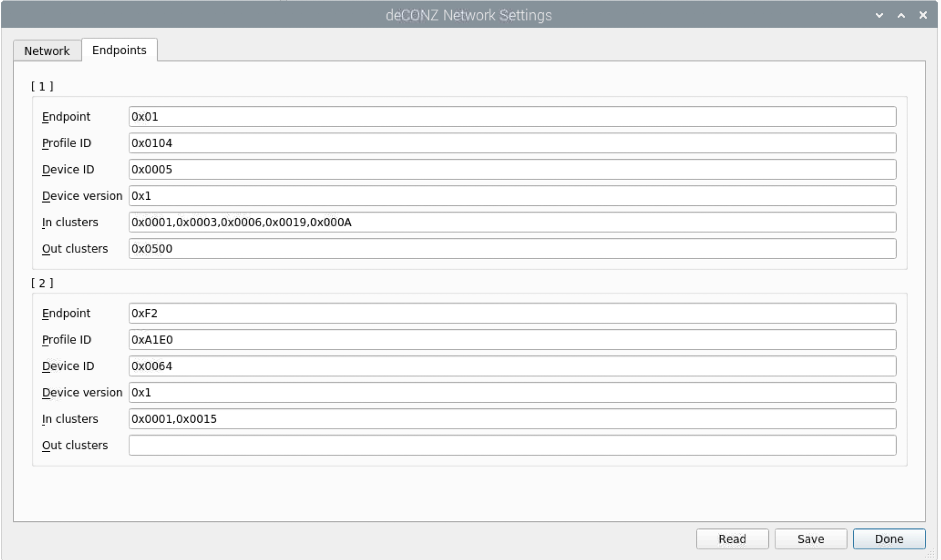Viewport: 941px width, 560px height.
Task: Click Profile ID field containing 0x0104
Action: coord(512,143)
